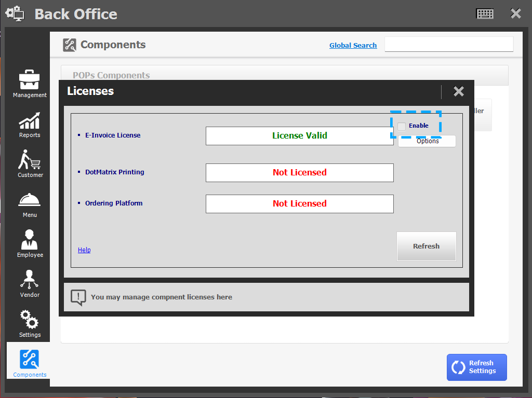Viewport: 532px width, 398px height.
Task: Click the Refresh Settings button
Action: coord(476,367)
